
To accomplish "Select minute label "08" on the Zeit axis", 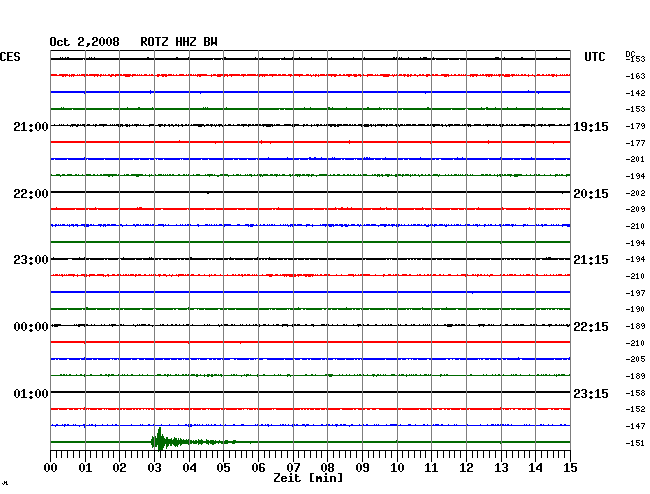I will [327, 468].
